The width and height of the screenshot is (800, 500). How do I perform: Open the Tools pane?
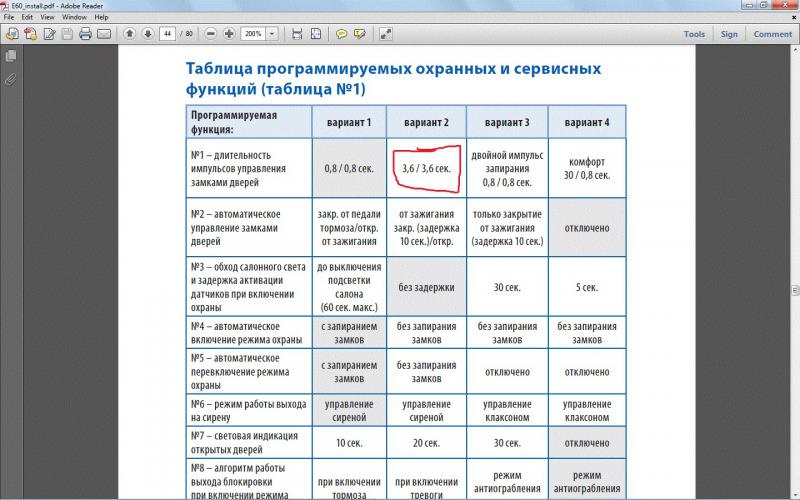(694, 34)
